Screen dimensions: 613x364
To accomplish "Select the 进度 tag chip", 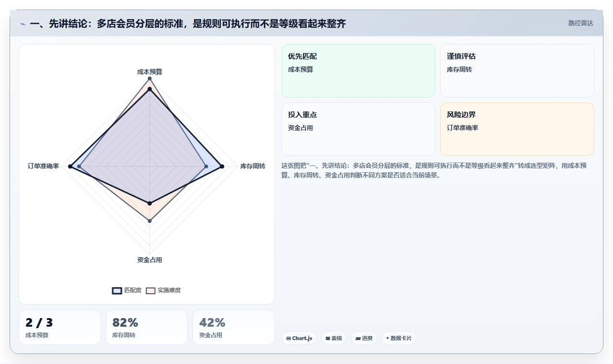I will 364,338.
